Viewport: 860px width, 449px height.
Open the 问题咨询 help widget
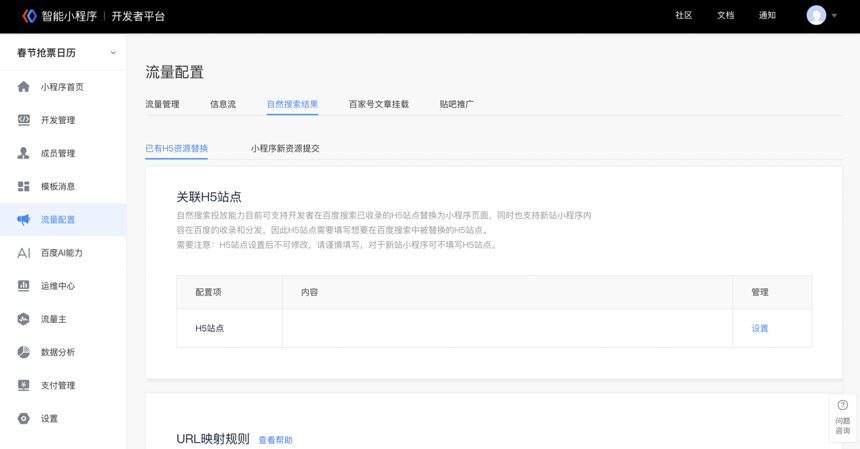pos(842,417)
